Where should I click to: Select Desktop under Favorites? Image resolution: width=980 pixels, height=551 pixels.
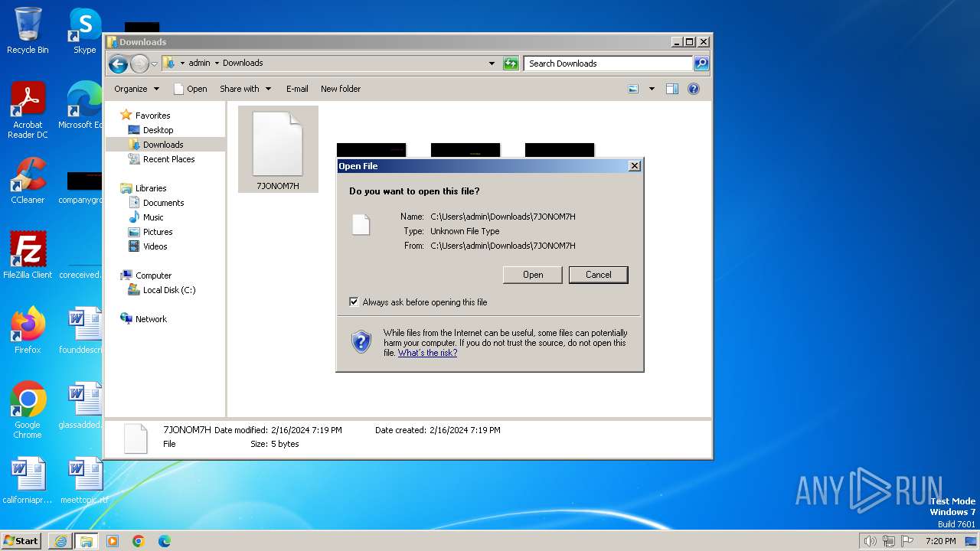(x=158, y=130)
